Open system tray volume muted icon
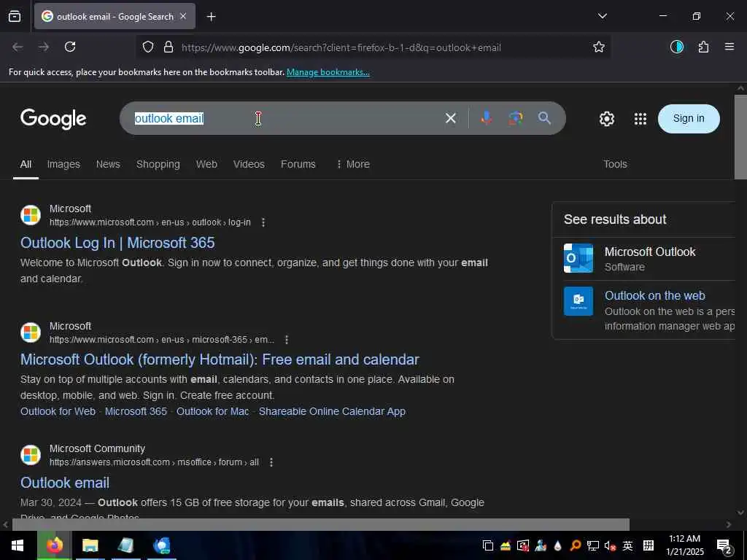This screenshot has width=747, height=560. [x=610, y=545]
